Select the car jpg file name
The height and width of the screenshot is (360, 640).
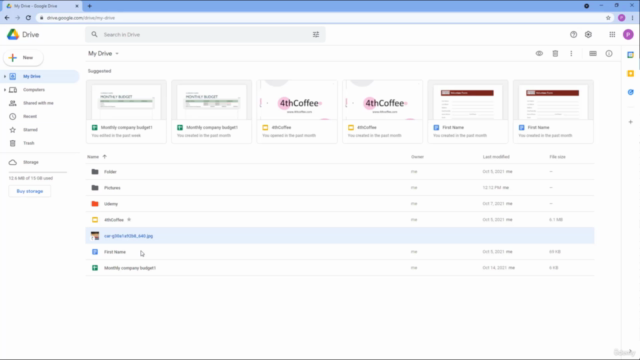128,236
